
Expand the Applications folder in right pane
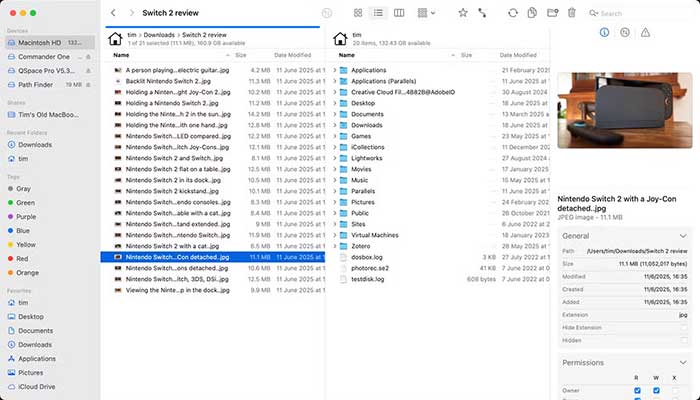(x=335, y=70)
